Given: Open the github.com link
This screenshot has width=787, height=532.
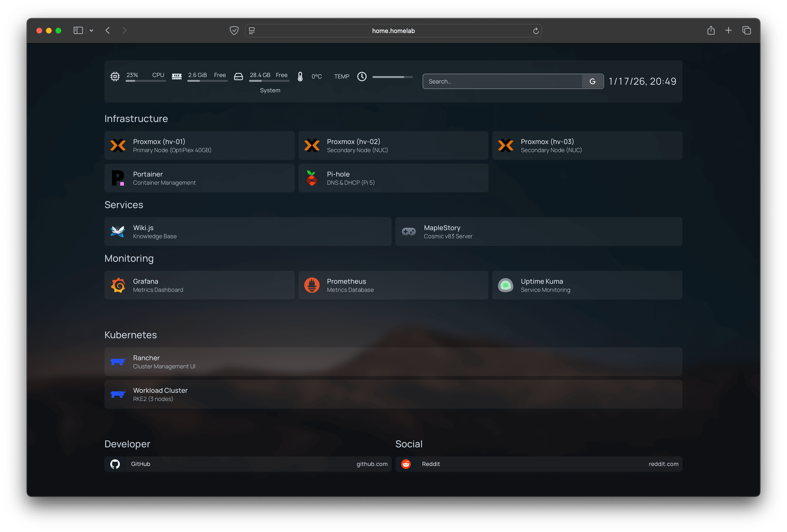Looking at the screenshot, I should click(x=372, y=464).
